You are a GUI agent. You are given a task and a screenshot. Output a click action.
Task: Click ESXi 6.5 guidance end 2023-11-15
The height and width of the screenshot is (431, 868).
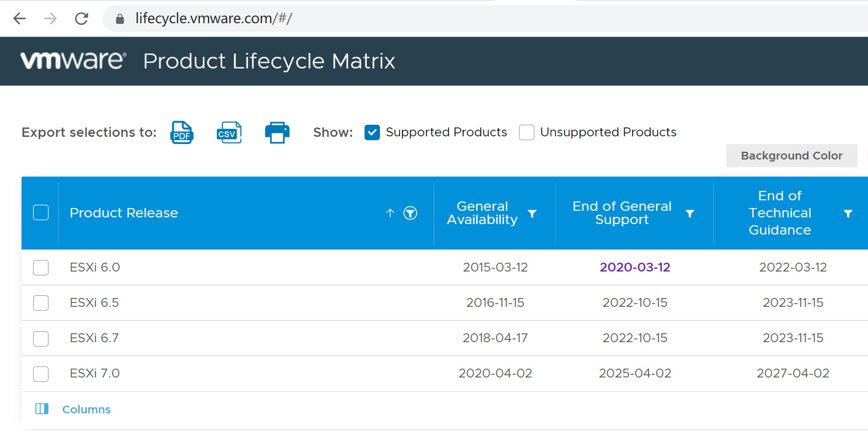click(793, 302)
